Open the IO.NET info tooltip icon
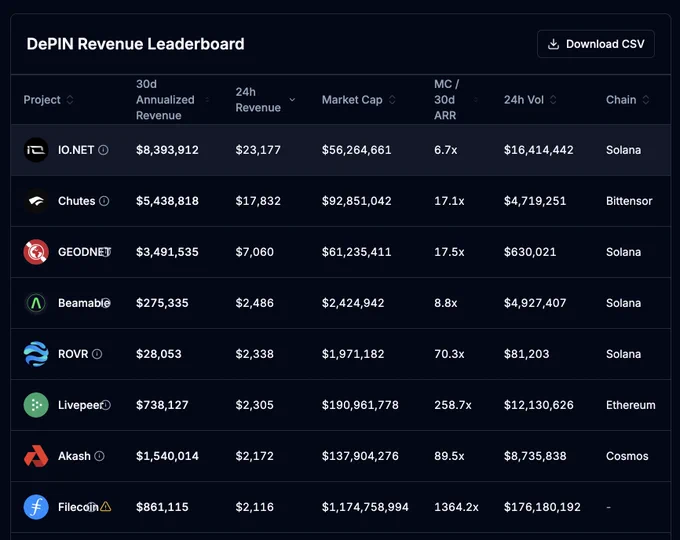 click(103, 150)
